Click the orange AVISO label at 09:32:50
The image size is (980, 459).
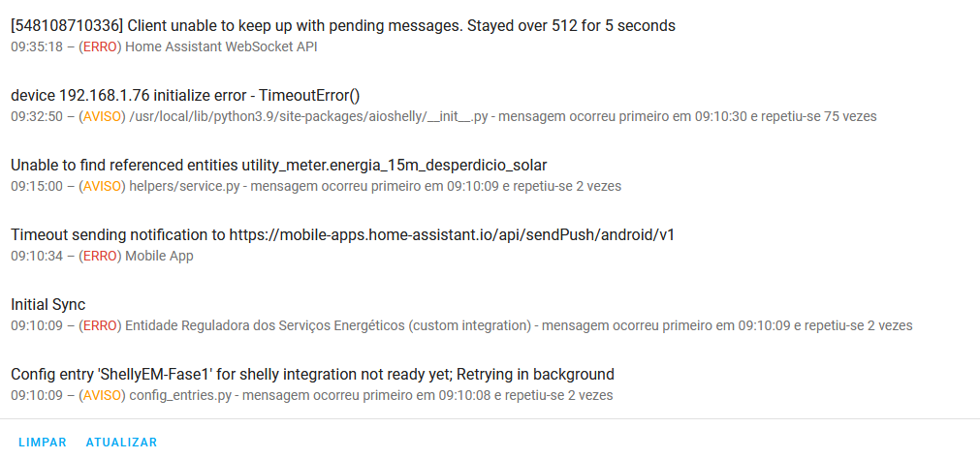coord(102,117)
